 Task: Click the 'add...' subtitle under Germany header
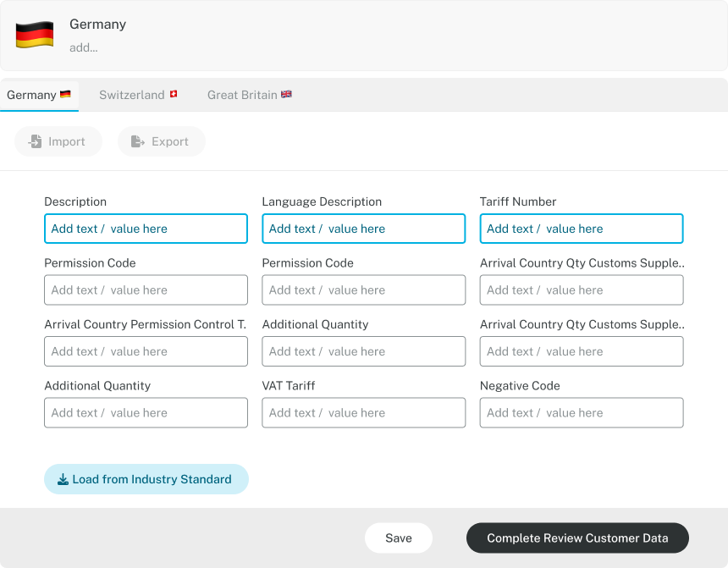(x=84, y=47)
